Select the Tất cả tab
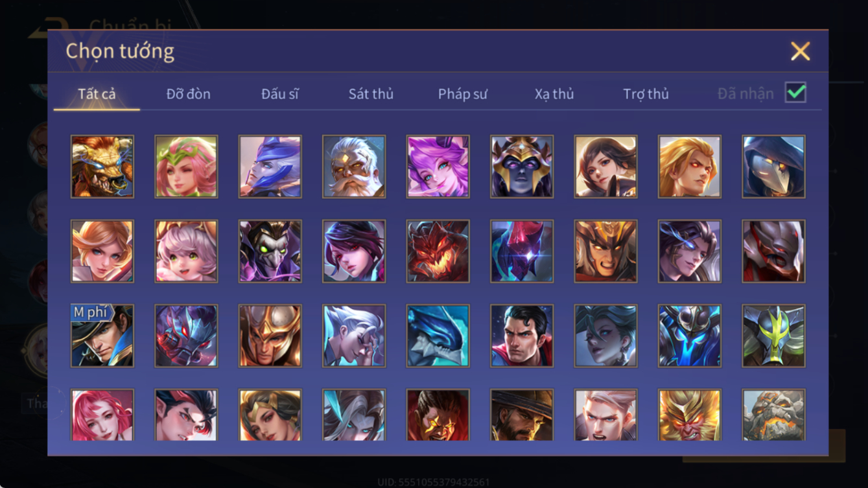Viewport: 868px width, 488px height. (97, 94)
